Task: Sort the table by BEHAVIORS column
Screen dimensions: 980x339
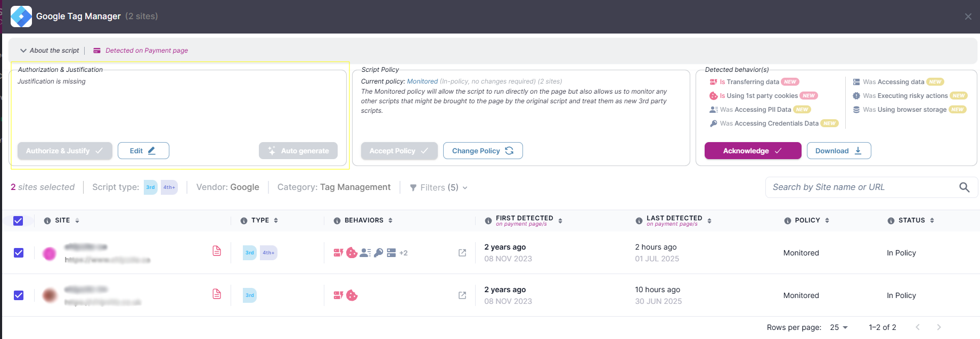Action: pos(390,220)
